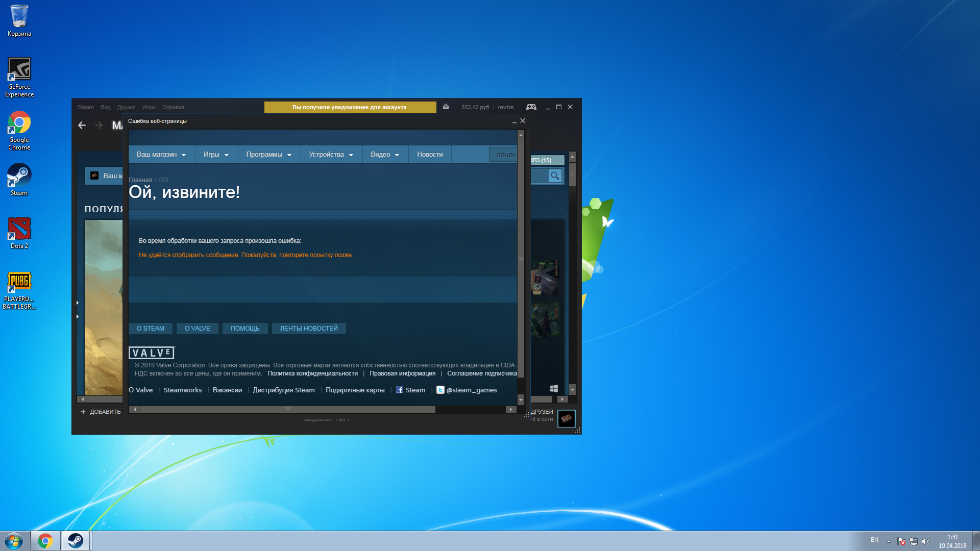This screenshot has width=980, height=551.
Task: Switch to Big Picture mode controller icon
Action: tap(531, 107)
